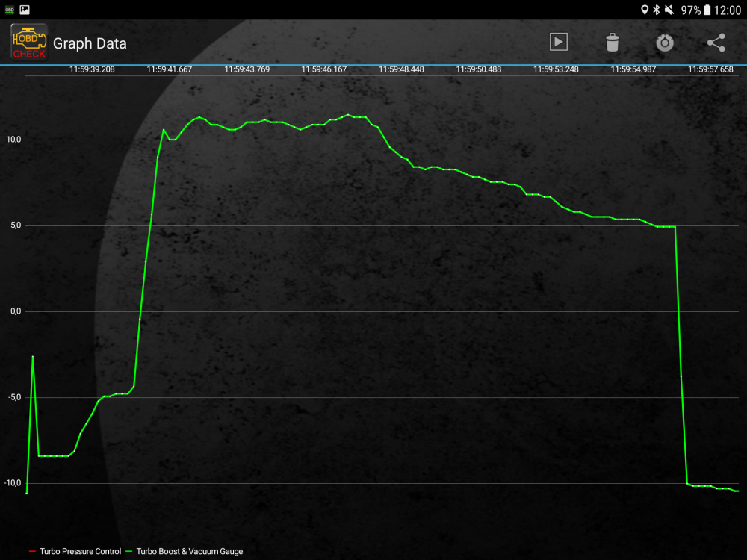This screenshot has width=747, height=560.
Task: Tap the 12:00 clock
Action: [728, 10]
